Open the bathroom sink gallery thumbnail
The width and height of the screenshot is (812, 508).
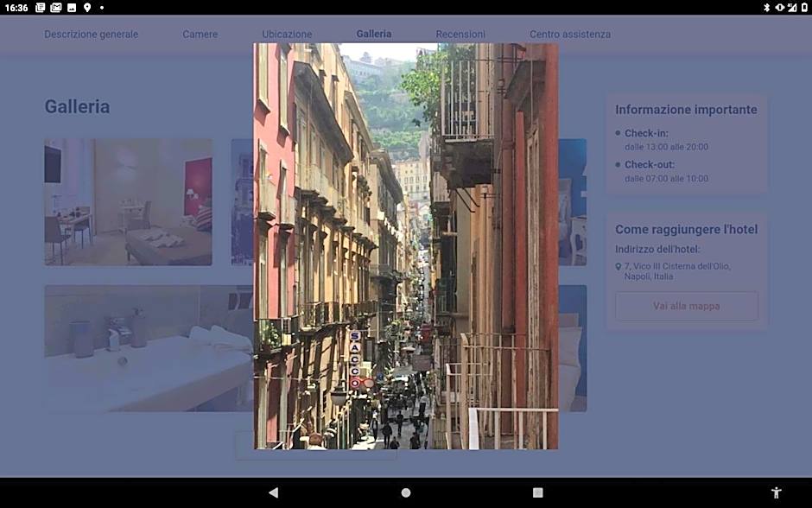click(147, 347)
